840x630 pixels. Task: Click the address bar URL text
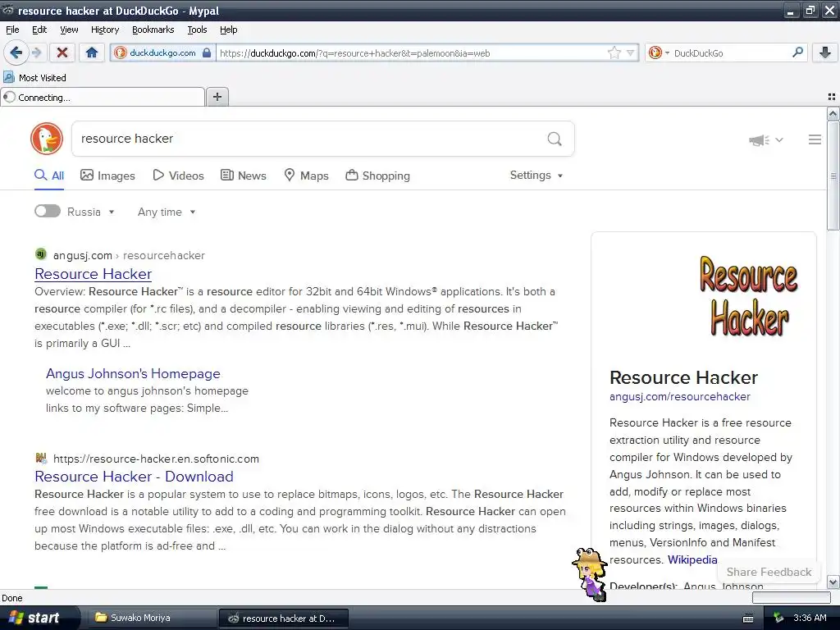point(354,53)
